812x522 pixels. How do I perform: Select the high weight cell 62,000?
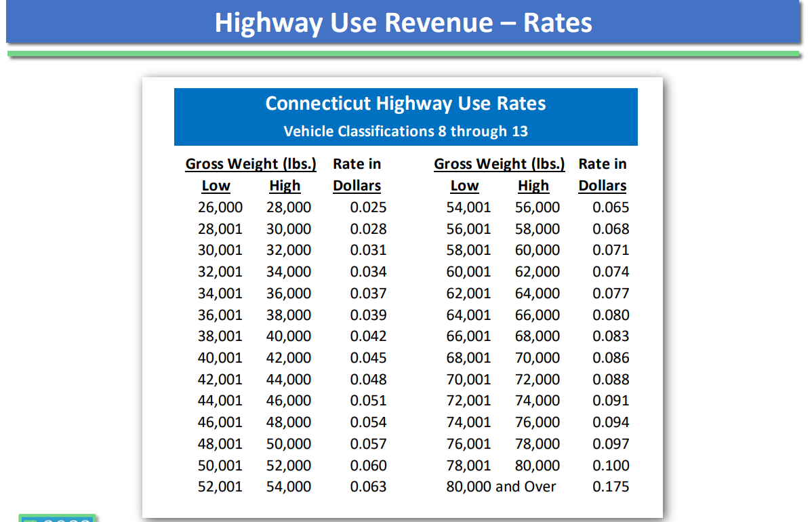point(537,272)
